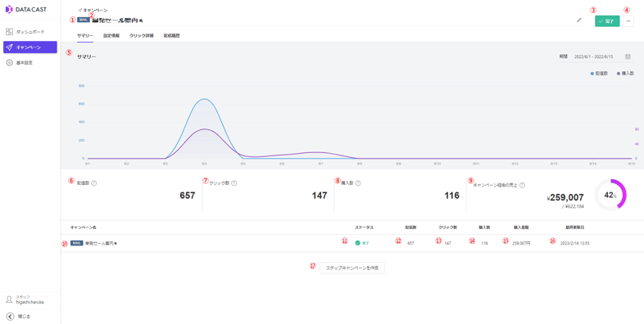Click the / ¥622,184 total amount

tap(573, 206)
